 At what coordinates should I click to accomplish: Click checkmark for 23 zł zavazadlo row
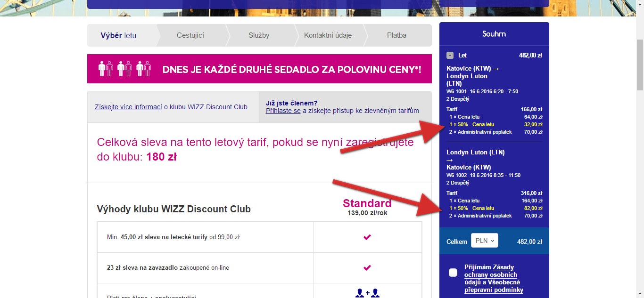[367, 268]
